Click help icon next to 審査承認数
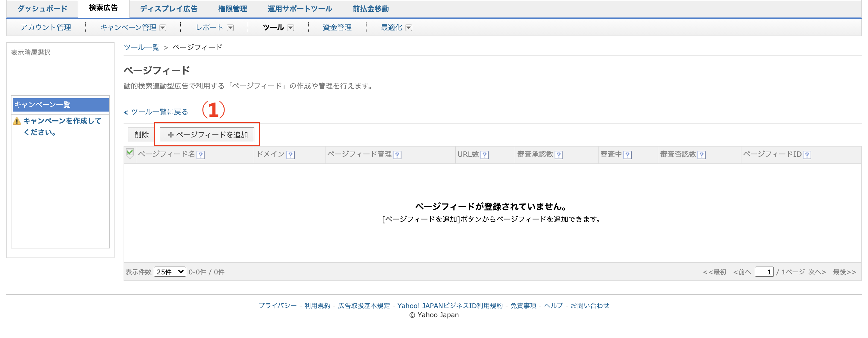 pyautogui.click(x=559, y=155)
